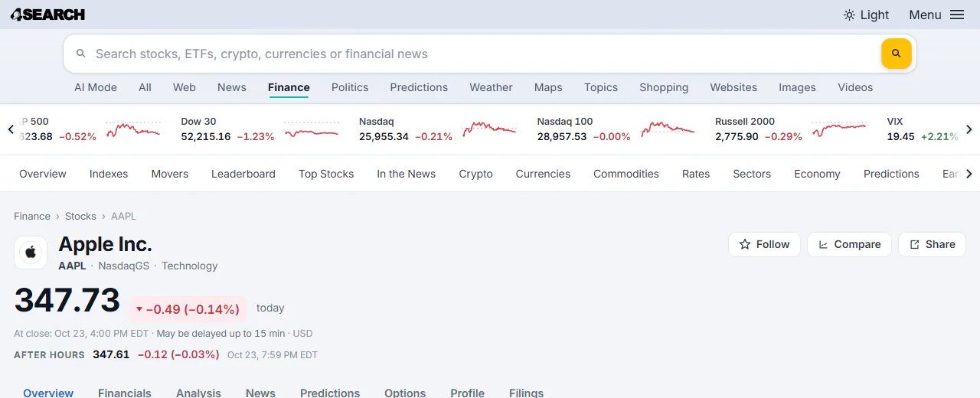Open the Web search tab

pos(185,87)
